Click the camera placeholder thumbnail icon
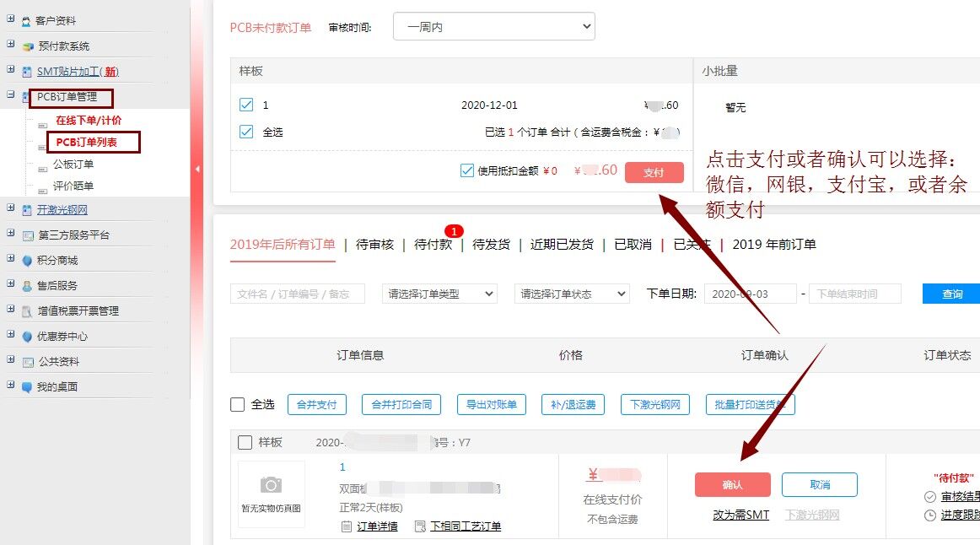 point(271,484)
